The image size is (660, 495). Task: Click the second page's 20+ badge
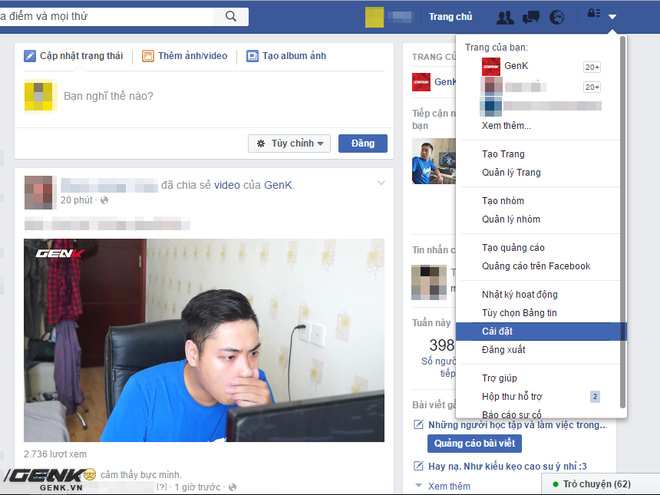[592, 87]
